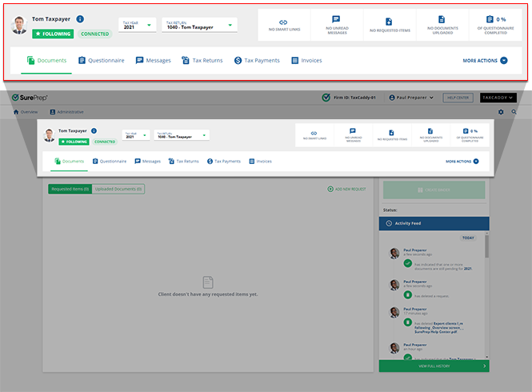The height and width of the screenshot is (392, 532).
Task: Click the No Requested Items icon in enlarged callout
Action: tap(389, 22)
